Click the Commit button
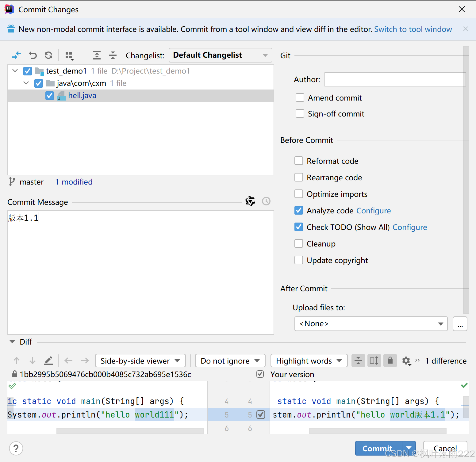The image size is (476, 462). click(x=378, y=448)
